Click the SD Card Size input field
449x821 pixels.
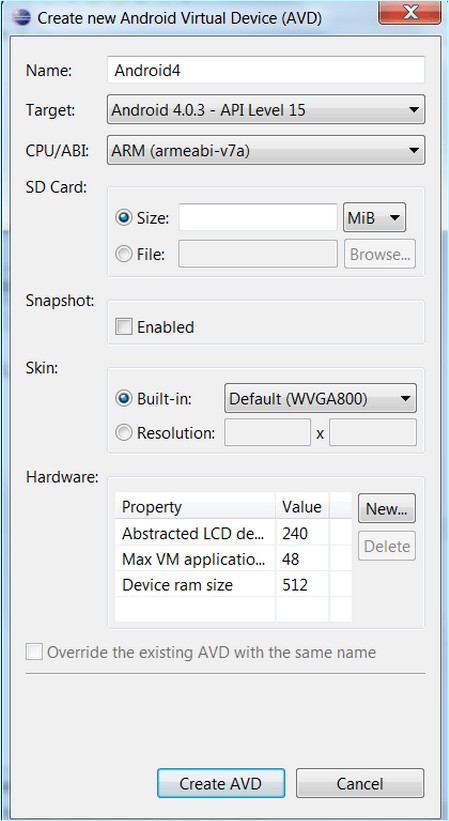coord(258,218)
